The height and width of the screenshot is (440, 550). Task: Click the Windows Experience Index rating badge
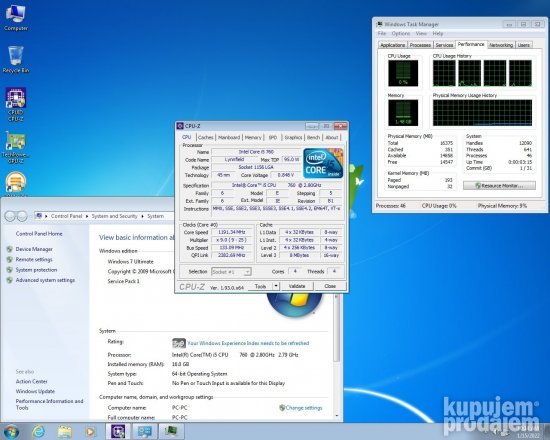pos(179,343)
